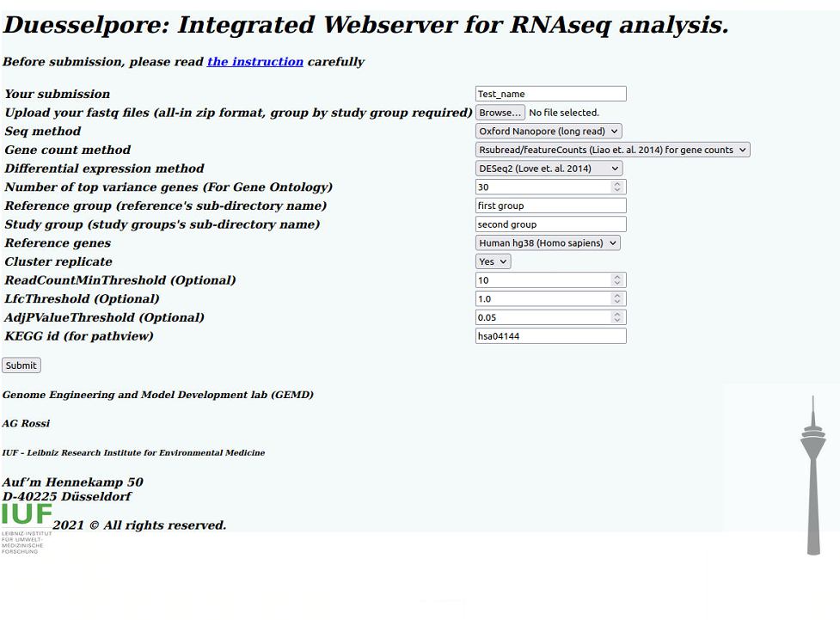The image size is (840, 620).
Task: Click the Düsseldorf tower image
Action: [813, 476]
